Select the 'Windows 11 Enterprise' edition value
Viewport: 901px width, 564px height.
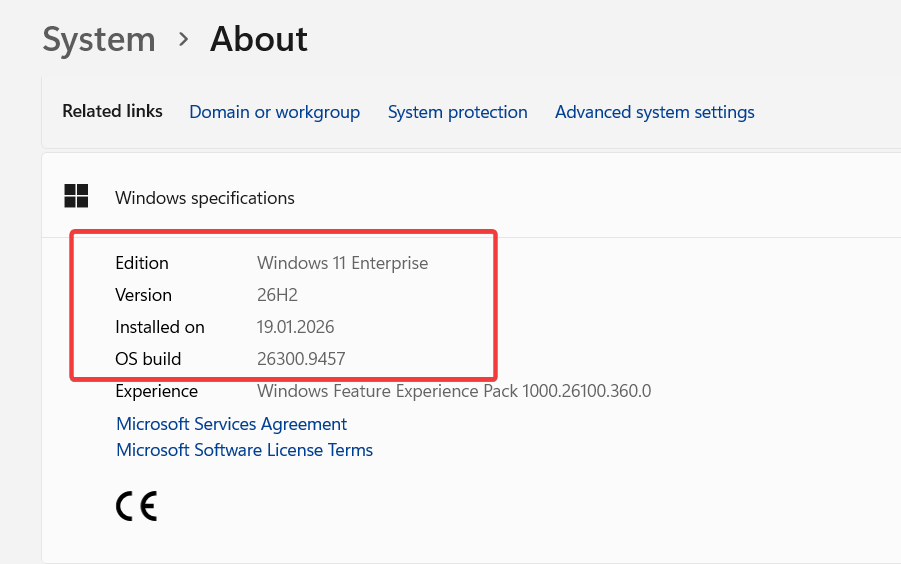(x=342, y=263)
